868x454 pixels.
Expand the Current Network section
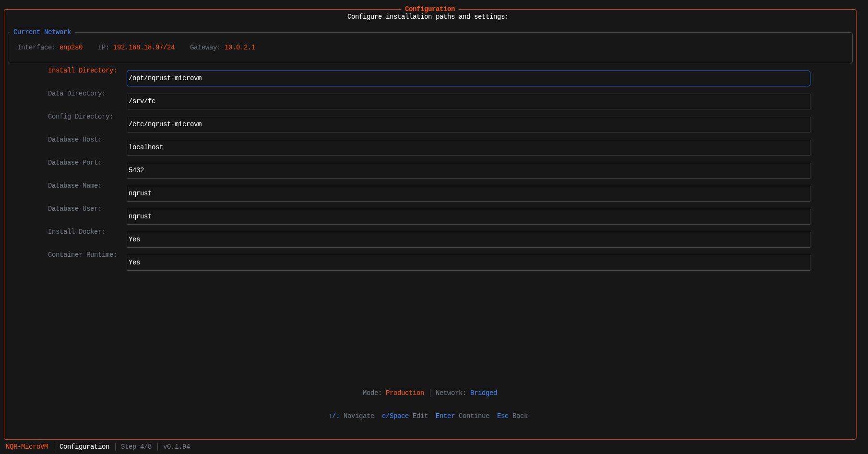tap(42, 32)
